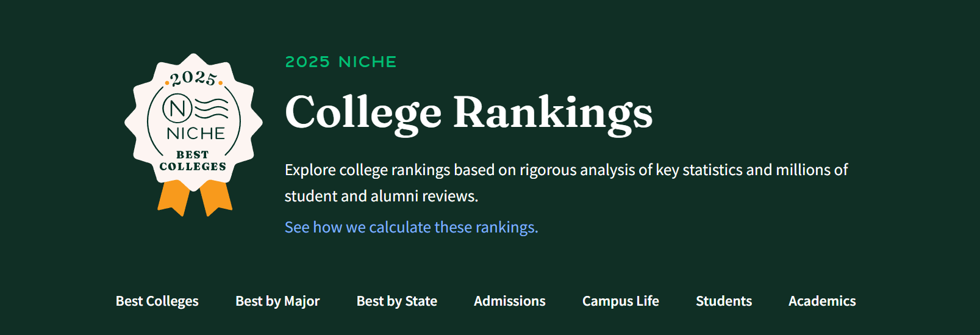The width and height of the screenshot is (980, 335).
Task: Click the left orange ribbon tail
Action: (x=174, y=198)
